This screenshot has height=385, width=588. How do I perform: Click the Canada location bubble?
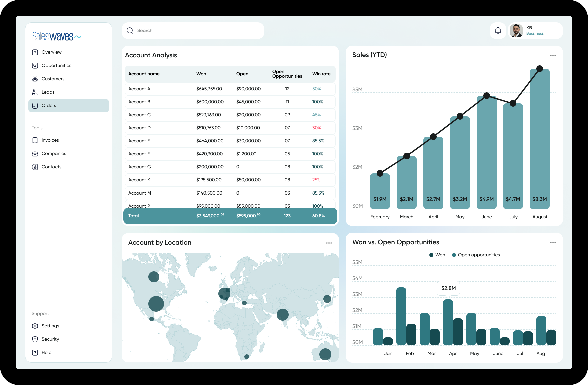154,277
